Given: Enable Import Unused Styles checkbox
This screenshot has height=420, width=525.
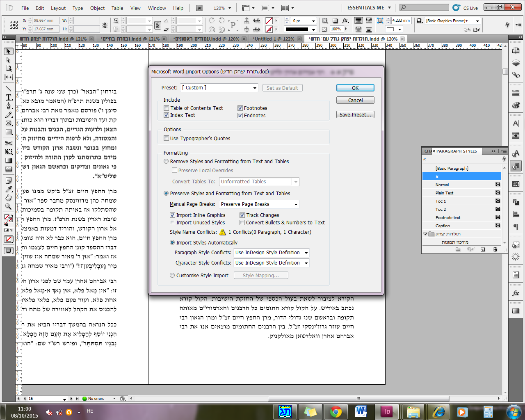Looking at the screenshot, I should pos(173,223).
